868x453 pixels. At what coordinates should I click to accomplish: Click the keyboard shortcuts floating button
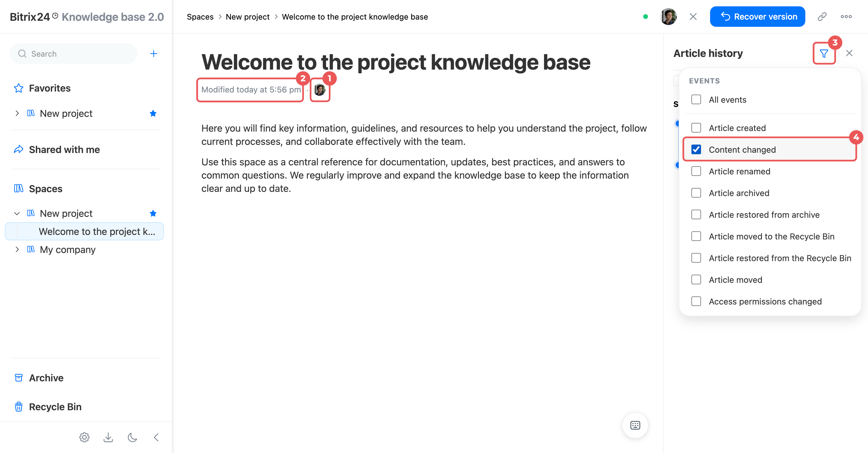(635, 425)
